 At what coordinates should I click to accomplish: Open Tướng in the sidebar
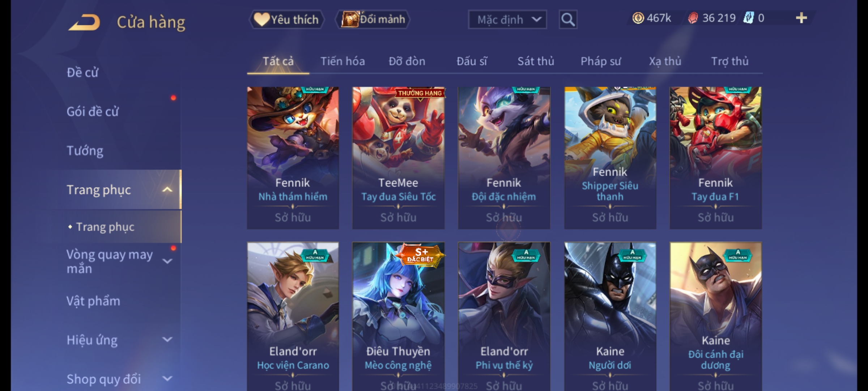85,151
